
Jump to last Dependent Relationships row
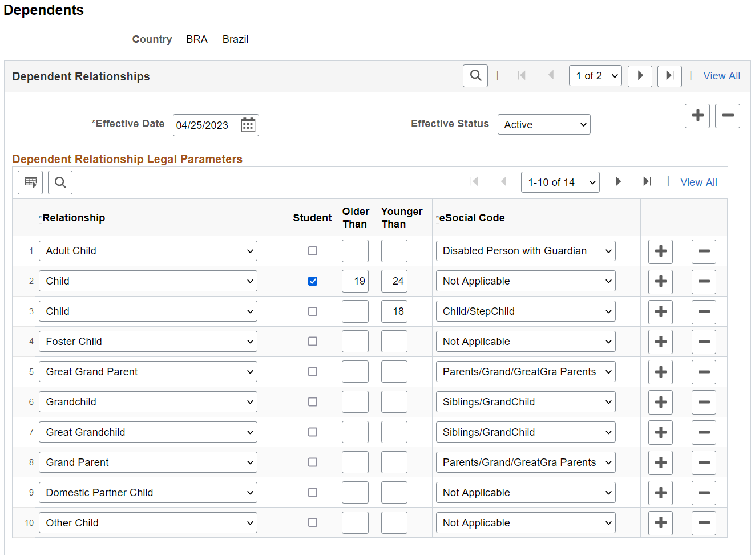point(669,75)
